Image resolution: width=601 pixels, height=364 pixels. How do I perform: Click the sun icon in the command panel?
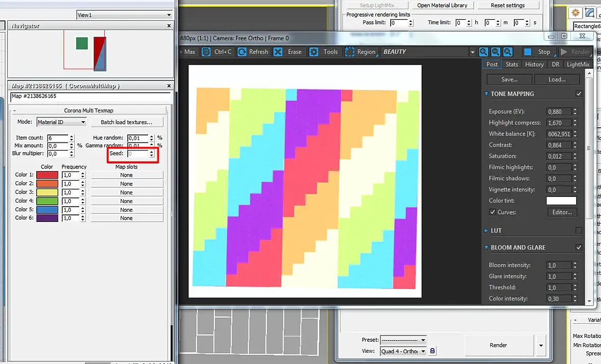pos(576,13)
